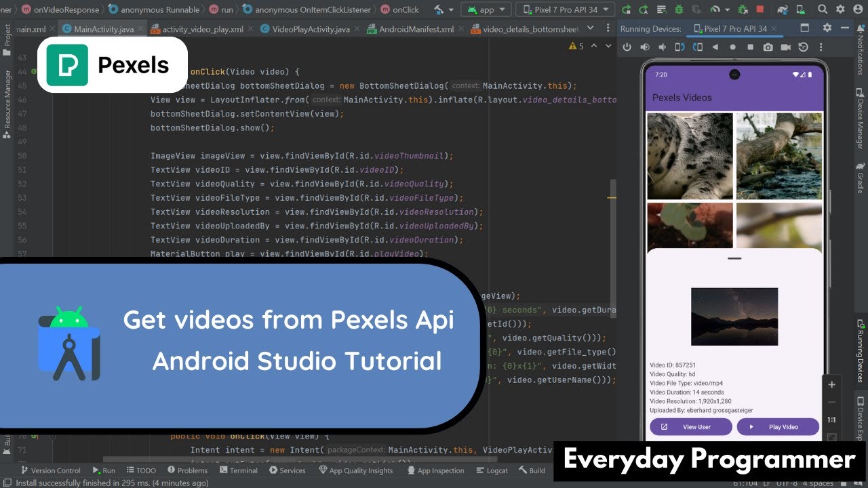The image size is (868, 488).
Task: Click the warnings count indicator showing 5
Action: click(x=576, y=46)
